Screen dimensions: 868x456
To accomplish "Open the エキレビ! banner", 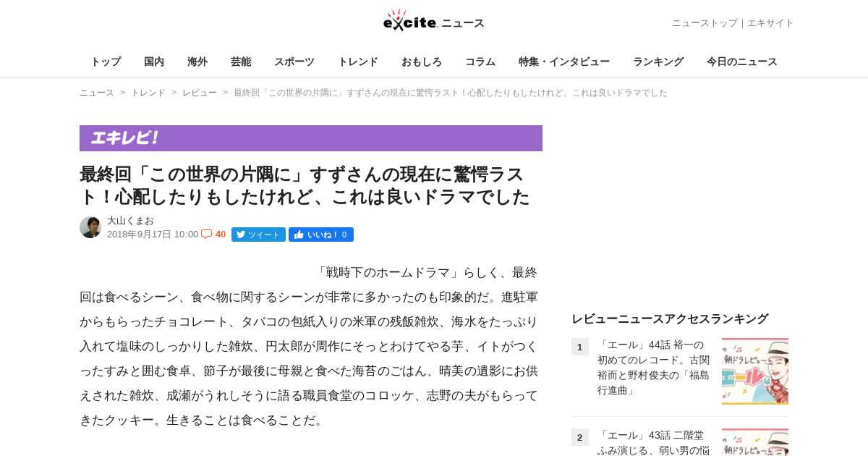I will [311, 138].
